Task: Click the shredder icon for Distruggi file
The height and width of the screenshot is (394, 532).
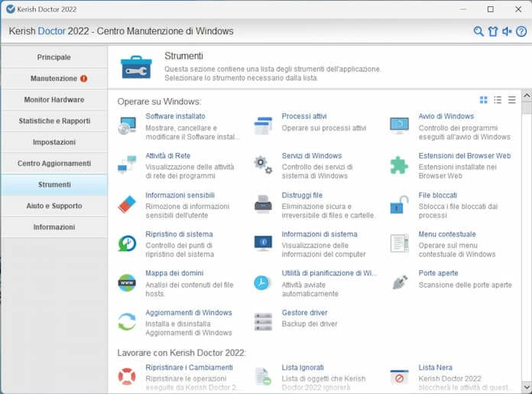Action: point(263,204)
